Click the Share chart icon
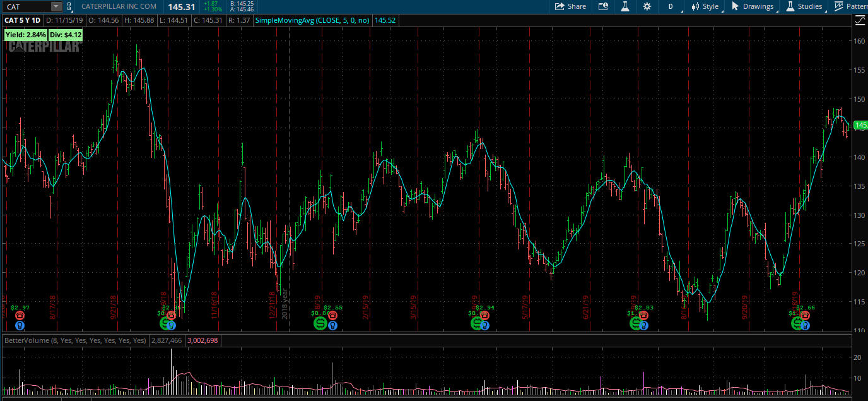This screenshot has height=401, width=868. tap(570, 6)
